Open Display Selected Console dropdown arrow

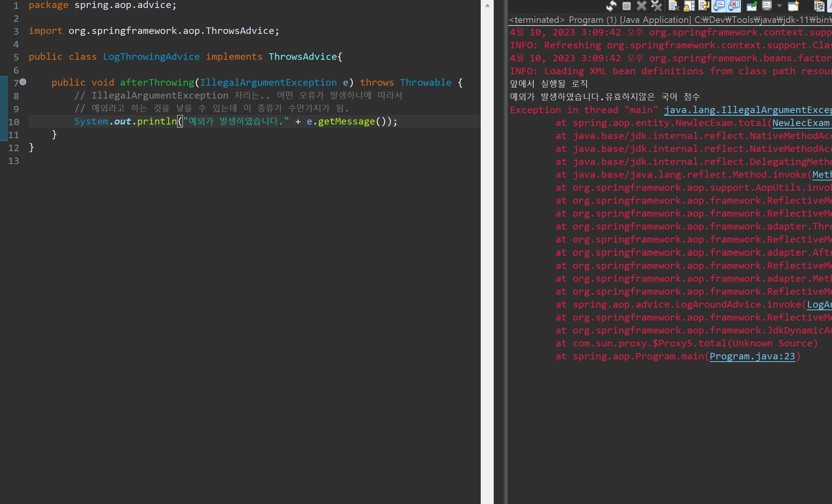(779, 6)
